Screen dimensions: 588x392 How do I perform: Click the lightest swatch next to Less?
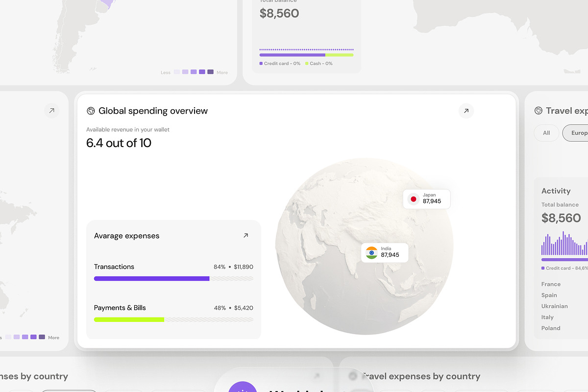(x=176, y=72)
